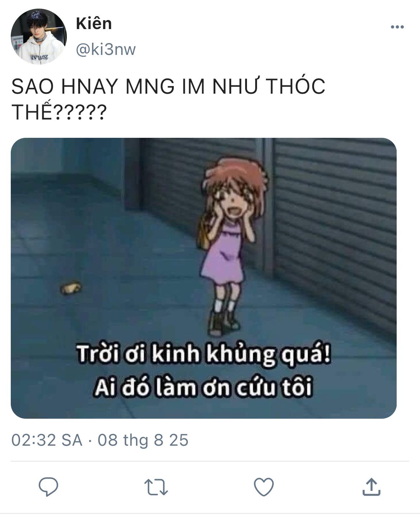Viewport: 420px width, 520px height.
Task: Click the 02:32 SA timestamp
Action: click(47, 440)
